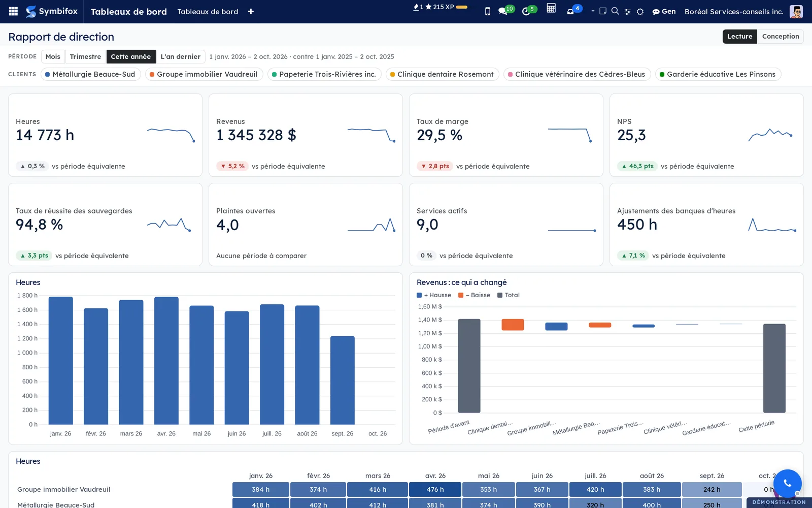Open the Gen chat assistant

664,11
